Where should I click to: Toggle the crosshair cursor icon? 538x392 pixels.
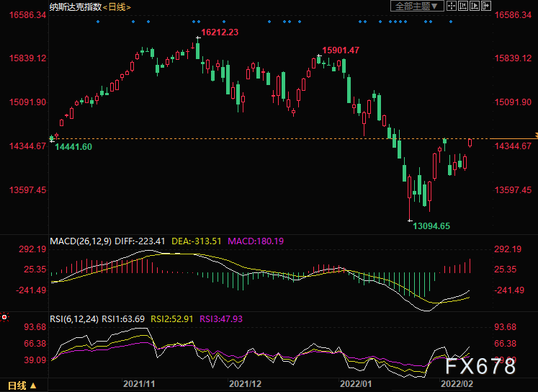click(x=452, y=6)
